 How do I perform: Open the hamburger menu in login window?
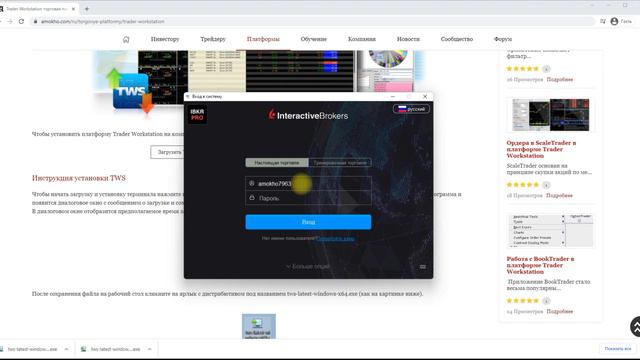click(x=422, y=267)
